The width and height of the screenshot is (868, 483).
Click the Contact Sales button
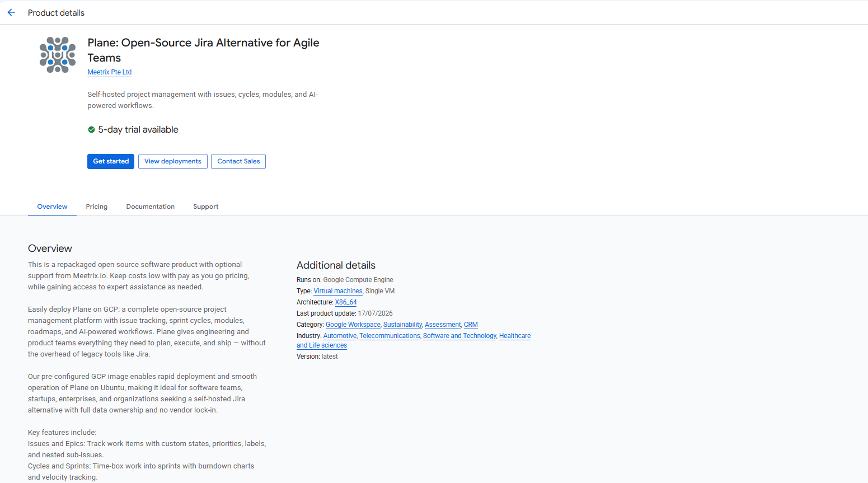[238, 161]
